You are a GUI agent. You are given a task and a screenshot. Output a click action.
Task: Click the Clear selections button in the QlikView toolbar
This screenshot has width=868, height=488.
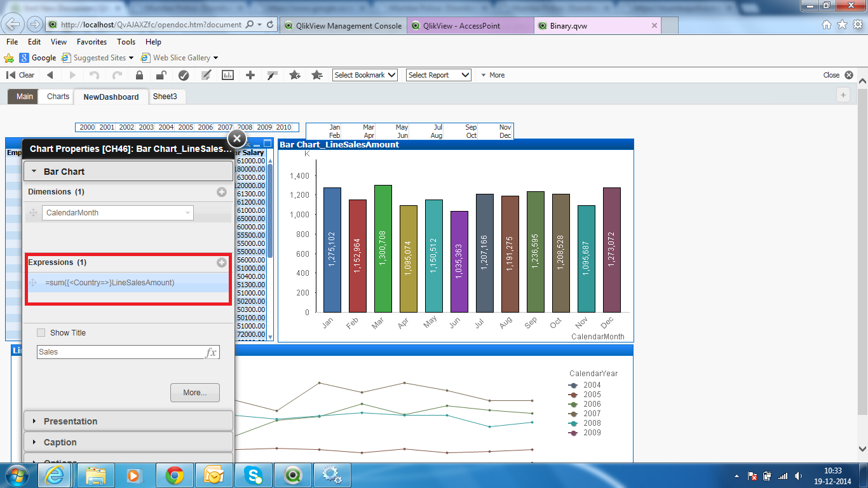(x=20, y=75)
